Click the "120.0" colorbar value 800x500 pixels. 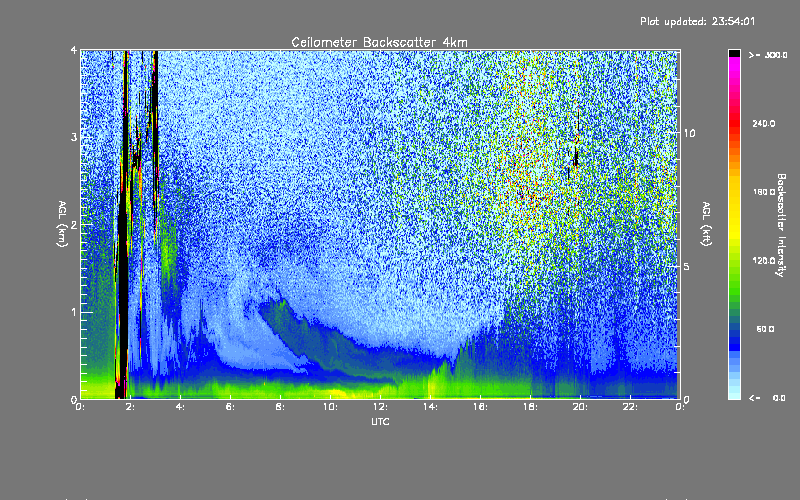(764, 261)
